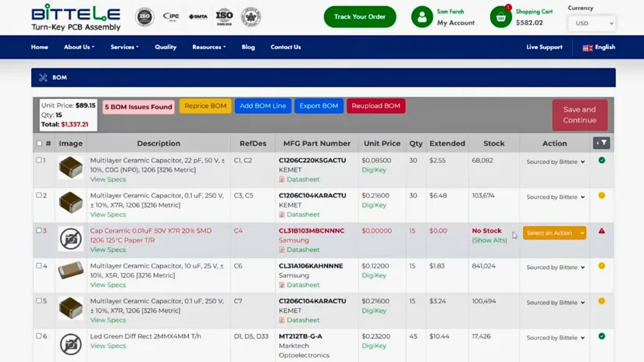Open DigiKey link for C1206C220K5GACTU

pos(374,170)
